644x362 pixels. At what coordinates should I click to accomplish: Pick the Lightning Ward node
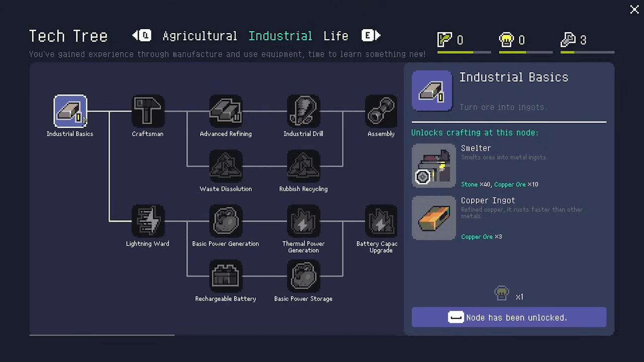coord(147,221)
